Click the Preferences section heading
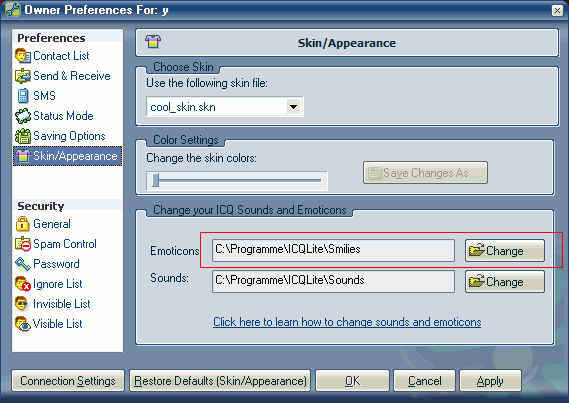569x403 pixels. tap(51, 38)
